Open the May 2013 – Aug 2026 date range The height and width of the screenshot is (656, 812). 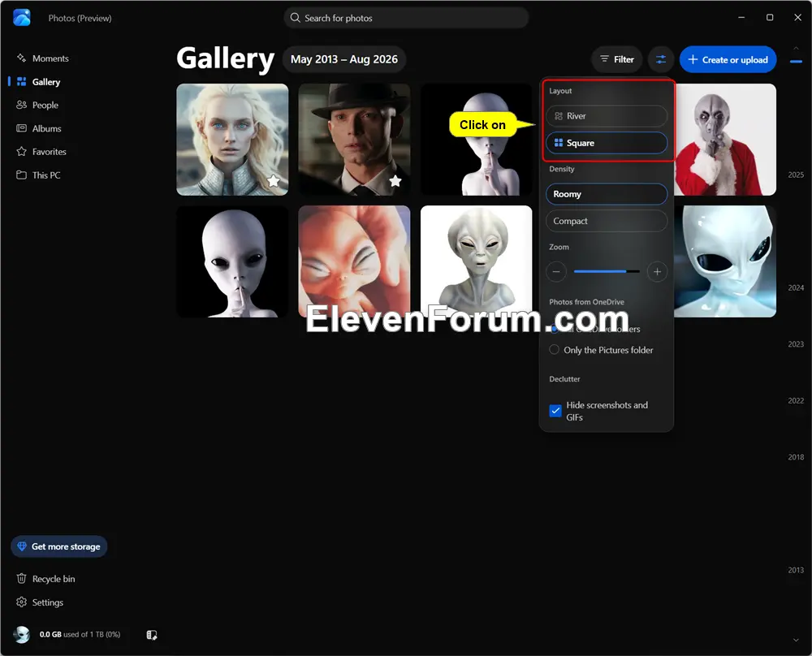pos(343,59)
